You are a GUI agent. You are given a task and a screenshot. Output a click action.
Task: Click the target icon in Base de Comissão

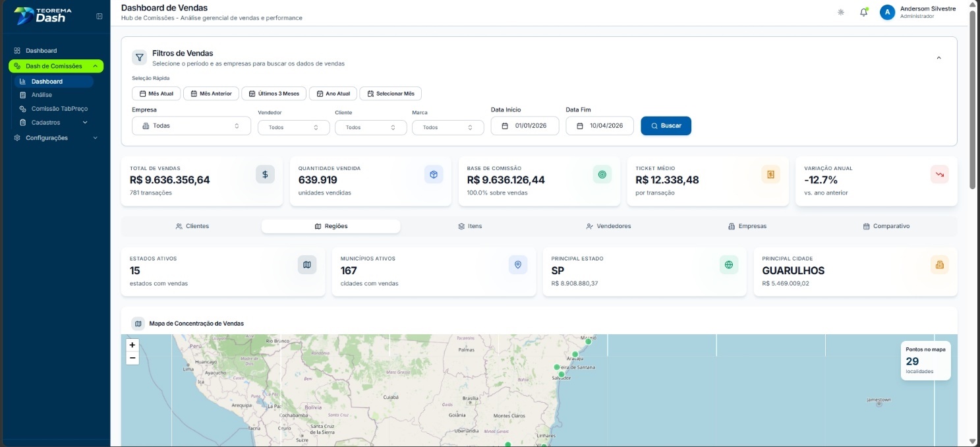602,174
